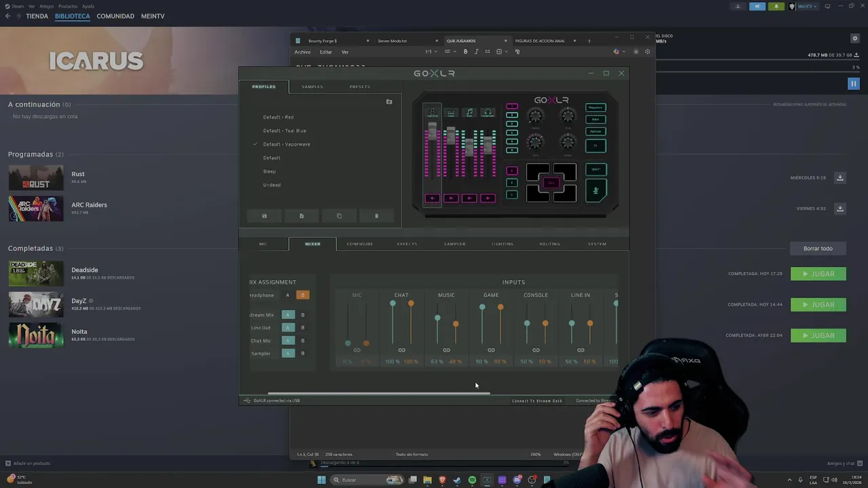Insert link in the Notepad toolbar
868x488 pixels.
487,52
